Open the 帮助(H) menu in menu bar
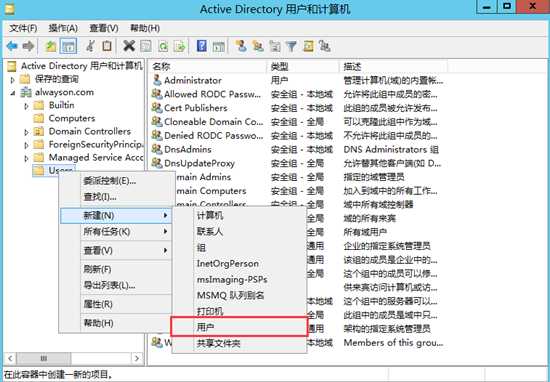 tap(145, 28)
